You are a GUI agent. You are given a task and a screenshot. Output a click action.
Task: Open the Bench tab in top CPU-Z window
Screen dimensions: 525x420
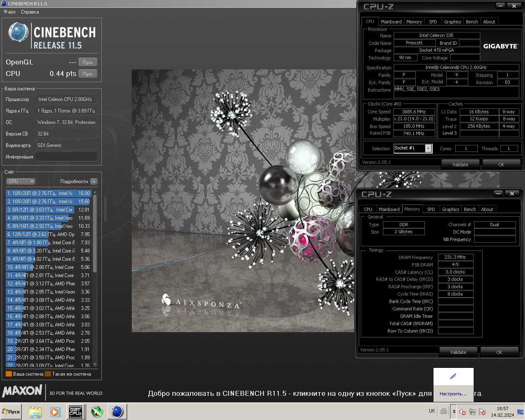(472, 22)
